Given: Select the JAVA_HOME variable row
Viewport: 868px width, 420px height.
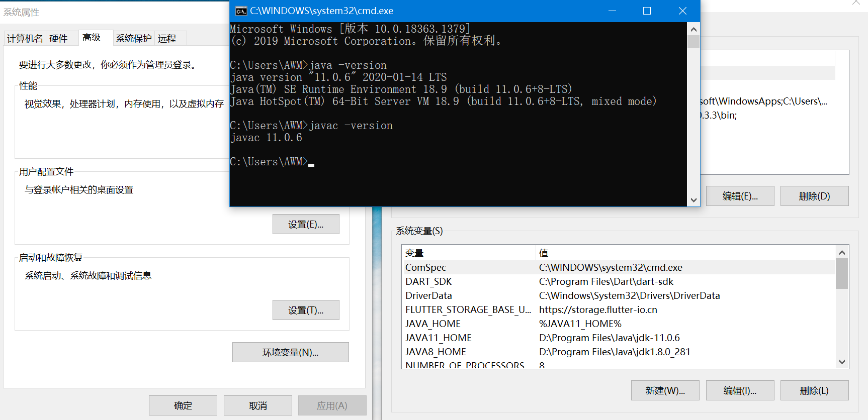Looking at the screenshot, I should coord(619,324).
